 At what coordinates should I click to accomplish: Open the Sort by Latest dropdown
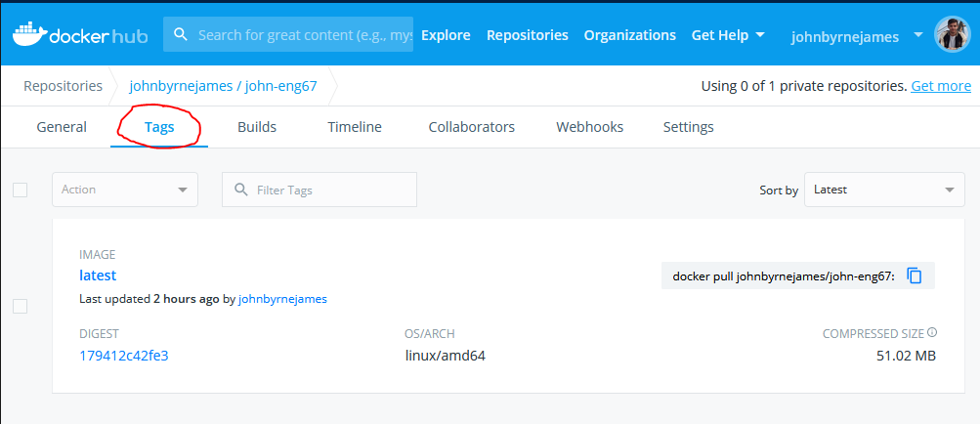[x=884, y=190]
